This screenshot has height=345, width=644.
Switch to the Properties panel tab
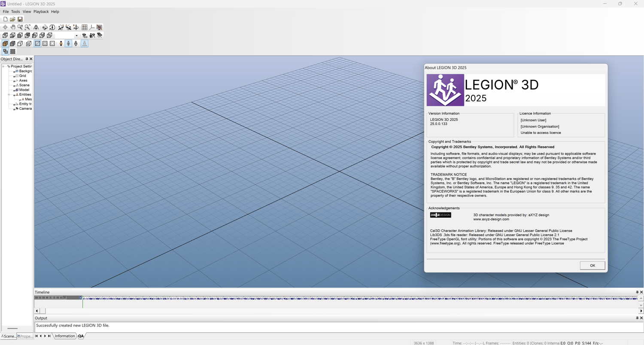click(x=25, y=336)
